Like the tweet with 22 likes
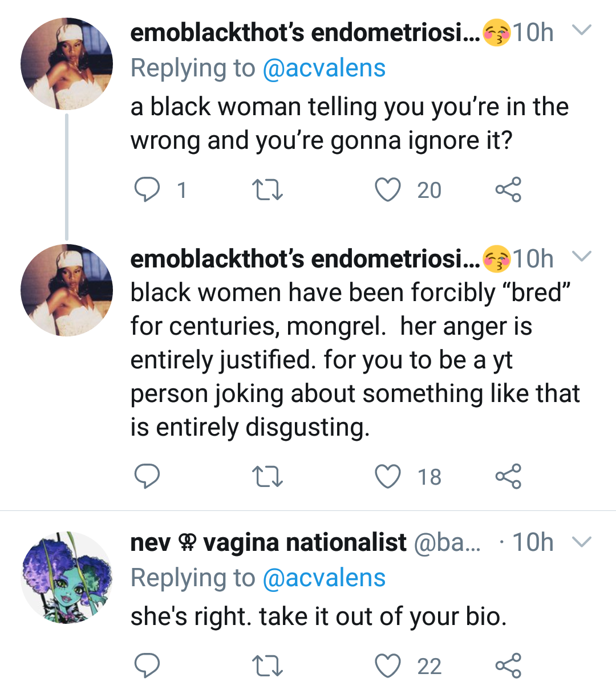This screenshot has height=694, width=616. [388, 666]
